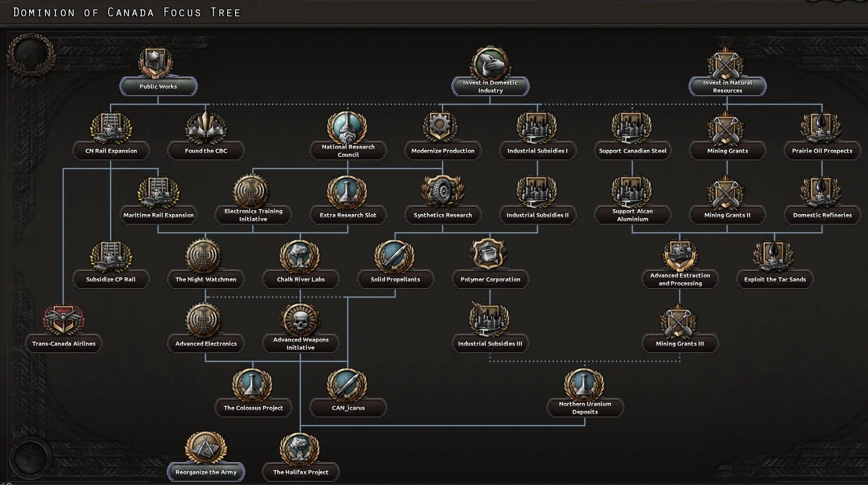Click the Invest in Natural Resources label
The width and height of the screenshot is (868, 485).
point(727,87)
